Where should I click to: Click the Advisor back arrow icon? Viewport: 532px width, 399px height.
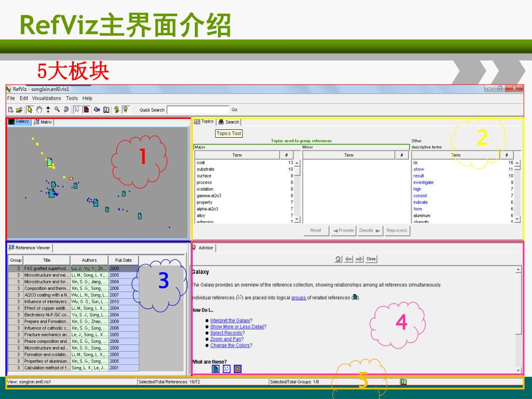tap(349, 259)
